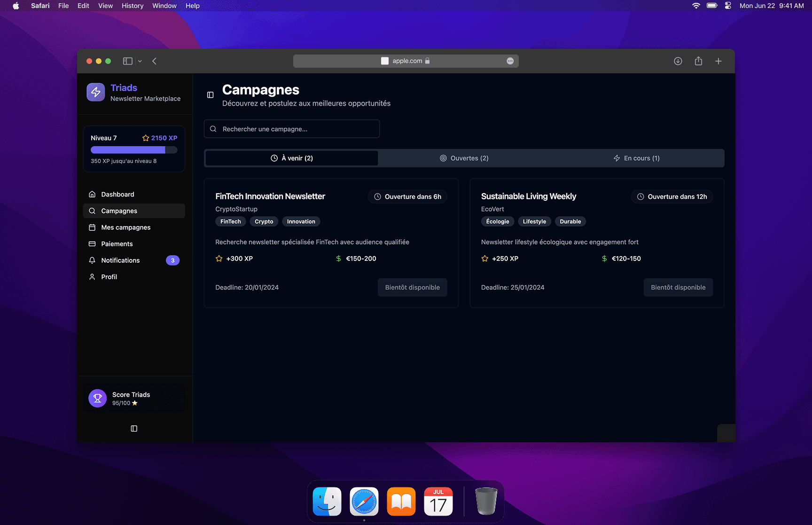Image resolution: width=812 pixels, height=525 pixels.
Task: Select the Crypto tag
Action: (x=264, y=221)
